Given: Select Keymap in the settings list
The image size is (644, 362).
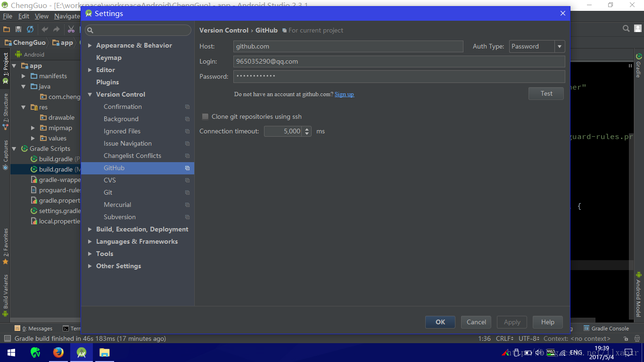Looking at the screenshot, I should pos(109,58).
